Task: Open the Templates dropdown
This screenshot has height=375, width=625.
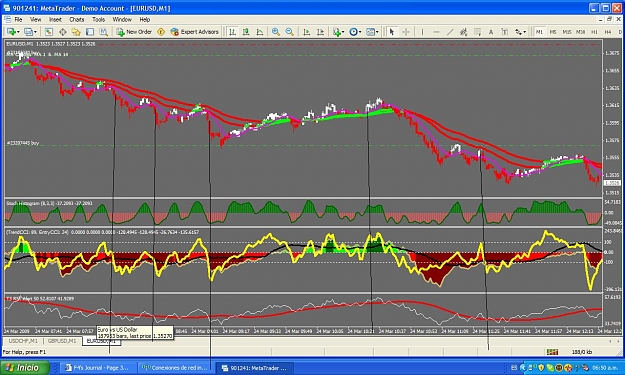Action: pyautogui.click(x=372, y=32)
